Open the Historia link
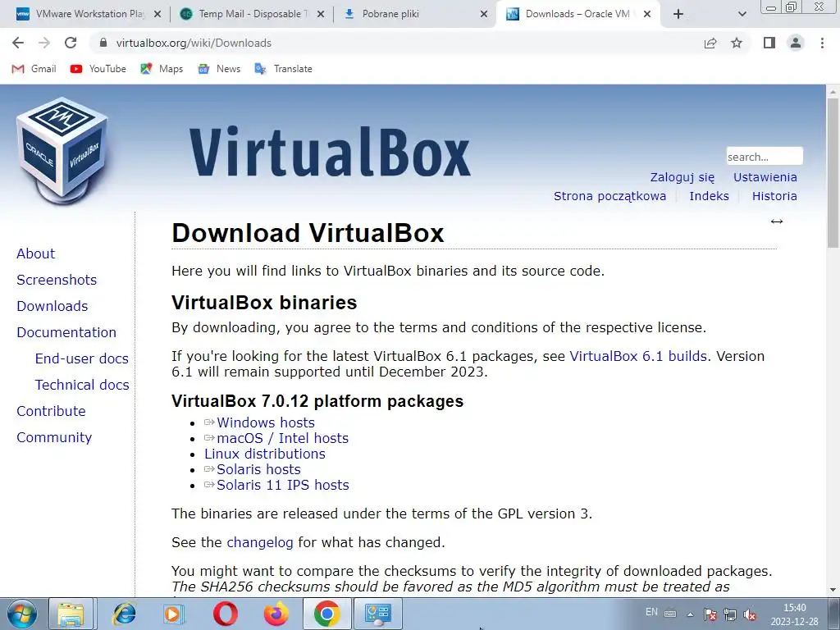 (774, 196)
